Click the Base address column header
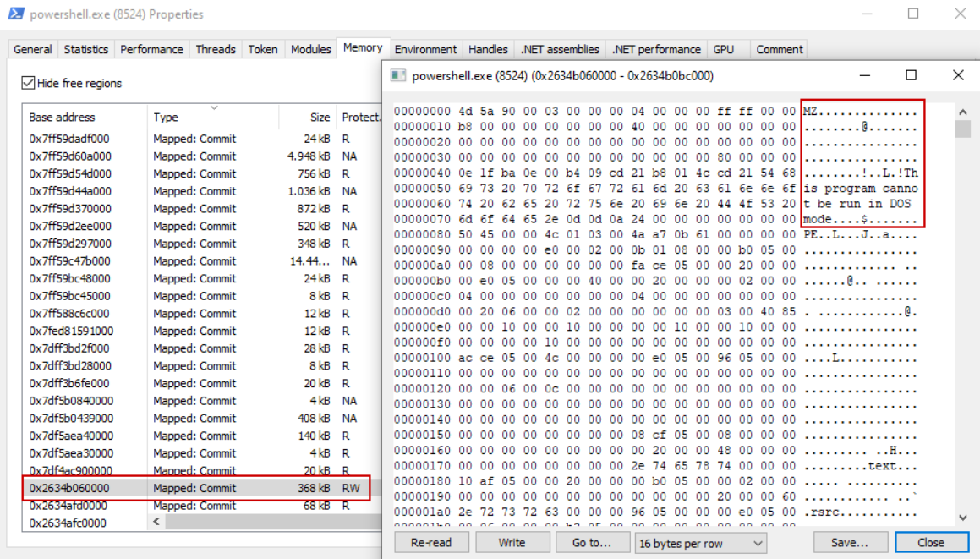This screenshot has height=559, width=980. pyautogui.click(x=62, y=118)
